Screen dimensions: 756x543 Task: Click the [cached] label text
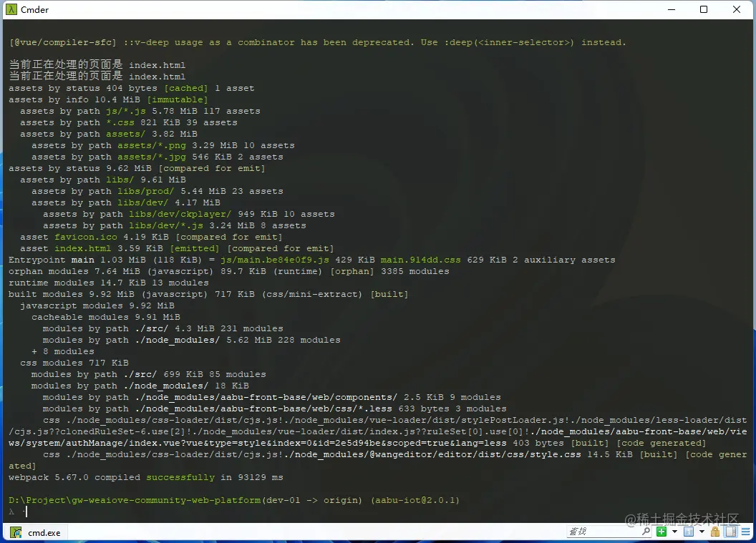[186, 88]
